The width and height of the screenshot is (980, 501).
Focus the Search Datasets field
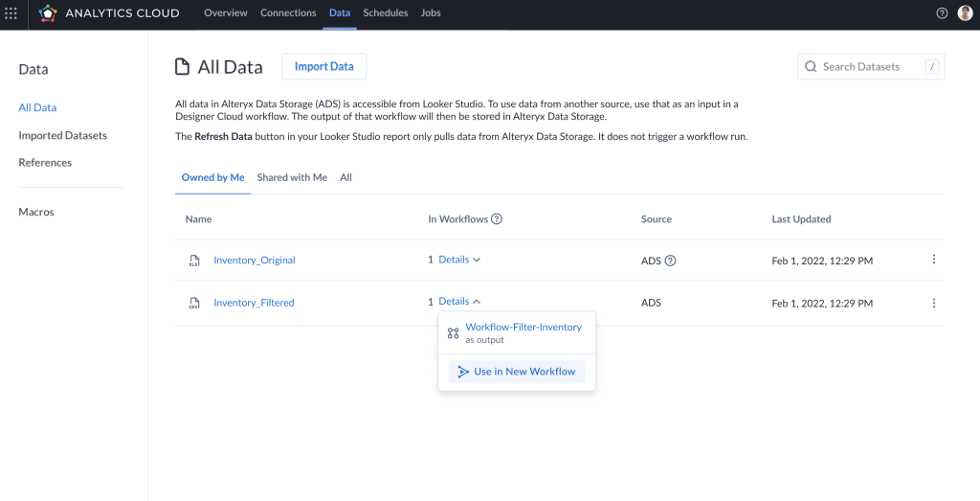pos(871,66)
